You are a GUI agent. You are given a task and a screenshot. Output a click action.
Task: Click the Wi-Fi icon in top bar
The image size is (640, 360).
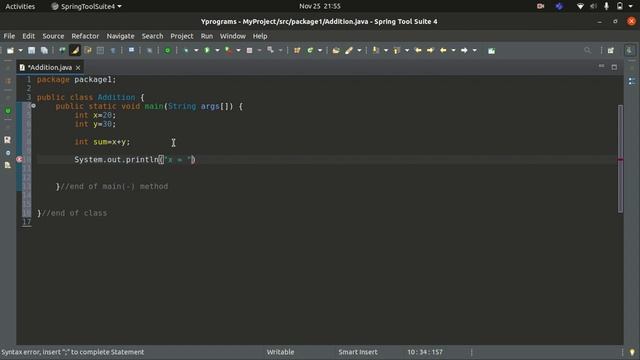coord(580,6)
